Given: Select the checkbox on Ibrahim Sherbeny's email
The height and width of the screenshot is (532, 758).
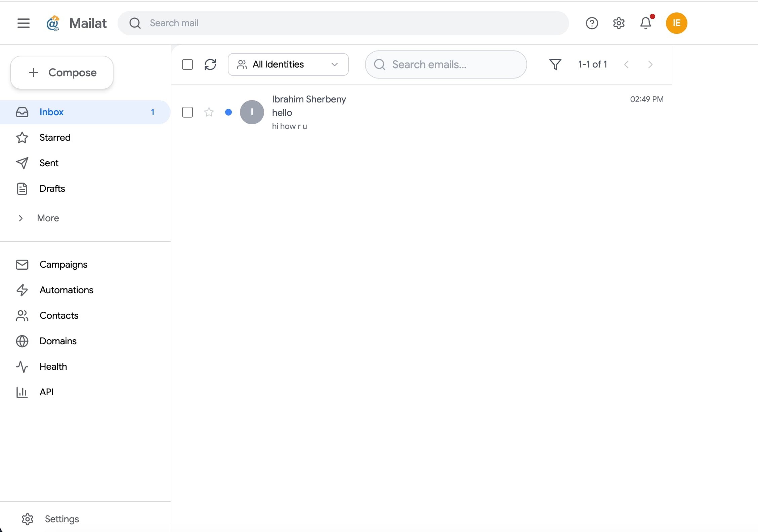Looking at the screenshot, I should pyautogui.click(x=187, y=112).
